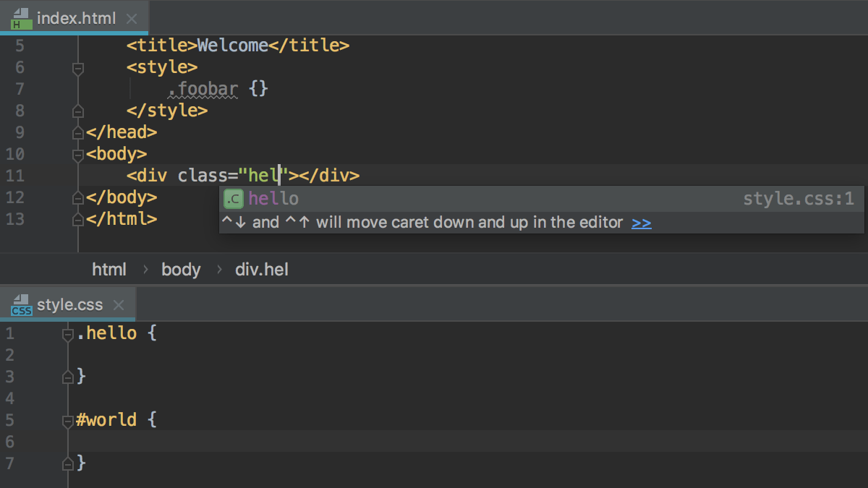This screenshot has width=868, height=488.
Task: Click the body breadcrumb
Action: [x=181, y=270]
